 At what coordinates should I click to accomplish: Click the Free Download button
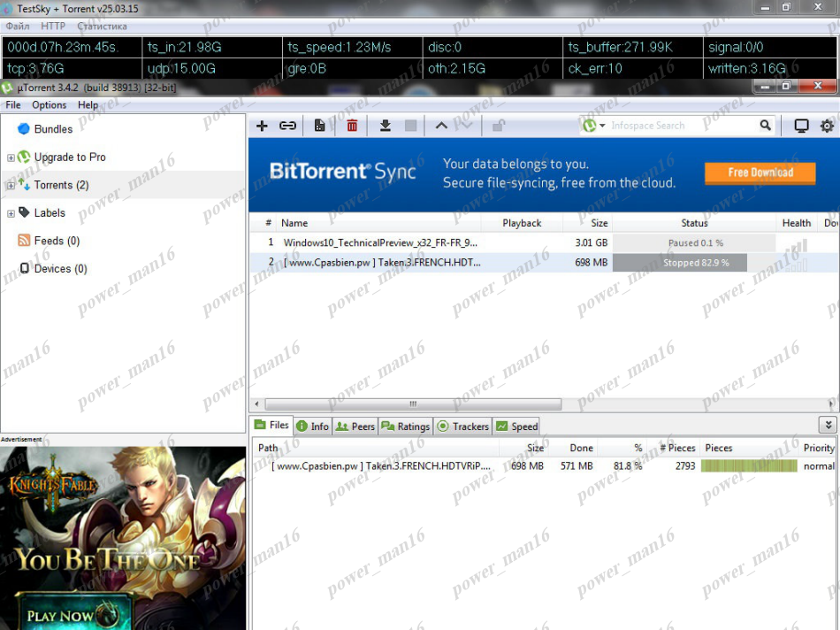(760, 173)
